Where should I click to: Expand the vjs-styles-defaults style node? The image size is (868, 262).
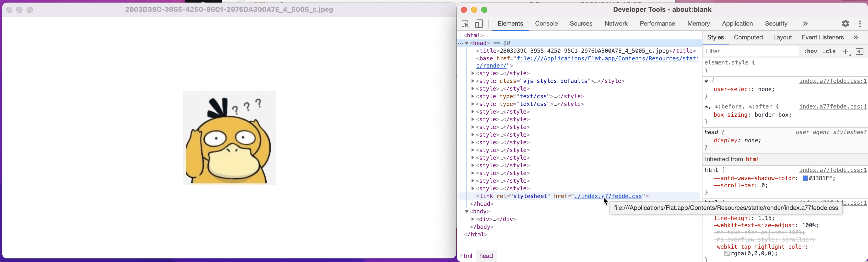pyautogui.click(x=473, y=81)
